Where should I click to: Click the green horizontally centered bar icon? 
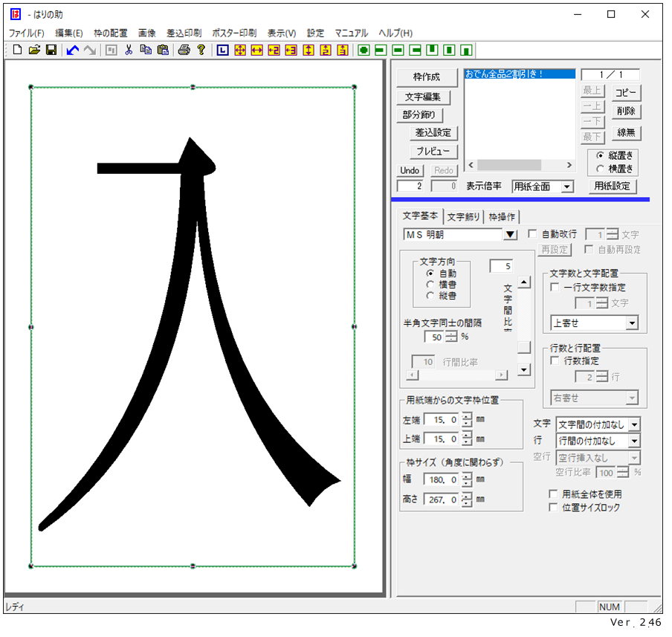398,50
